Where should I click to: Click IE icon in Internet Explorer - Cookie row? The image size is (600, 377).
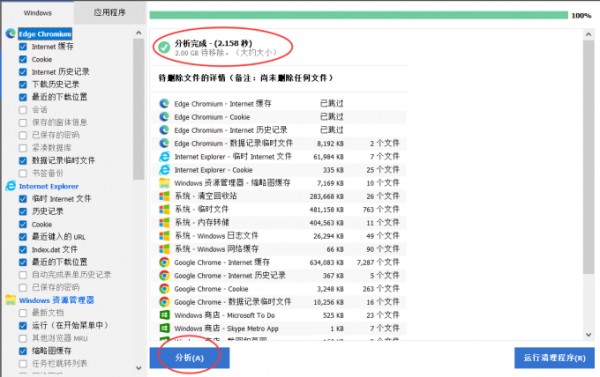(x=164, y=170)
